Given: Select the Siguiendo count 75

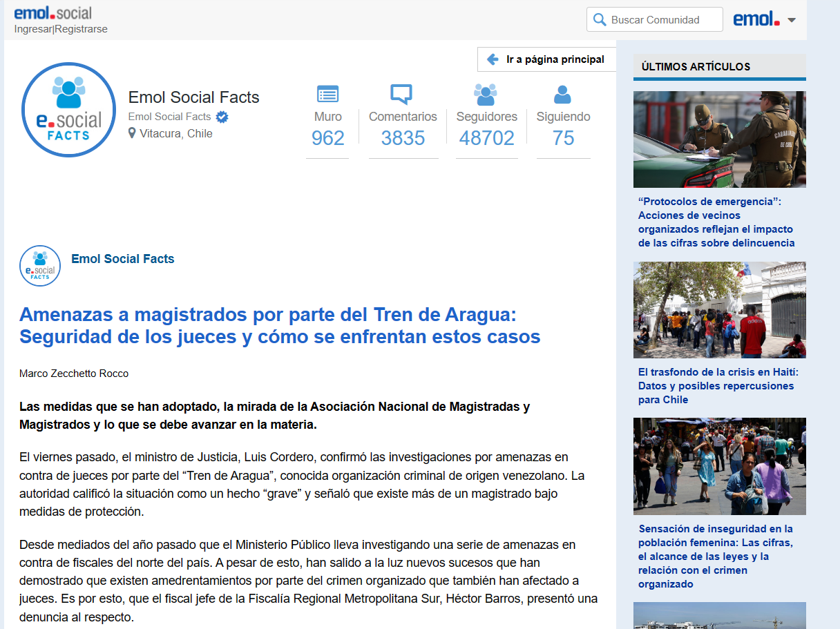Looking at the screenshot, I should pyautogui.click(x=564, y=138).
